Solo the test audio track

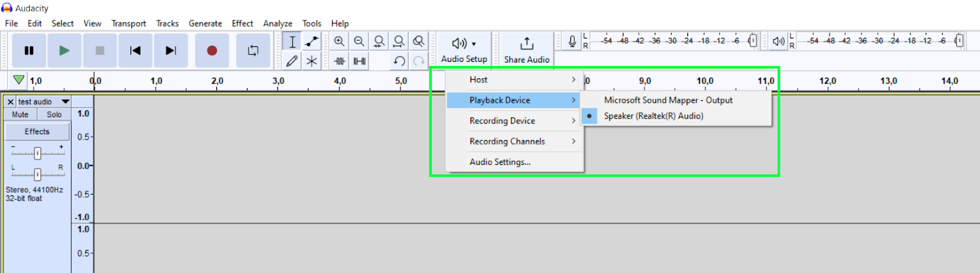[x=54, y=114]
